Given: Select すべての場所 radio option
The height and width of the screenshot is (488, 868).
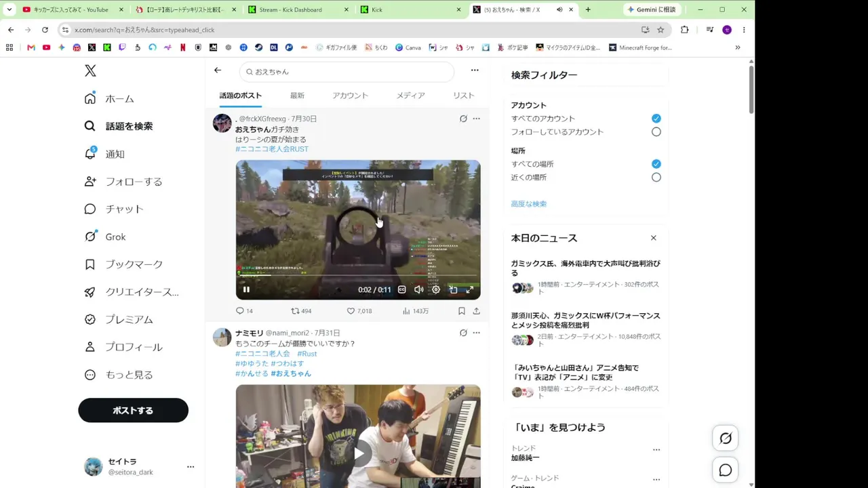Looking at the screenshot, I should pyautogui.click(x=656, y=164).
